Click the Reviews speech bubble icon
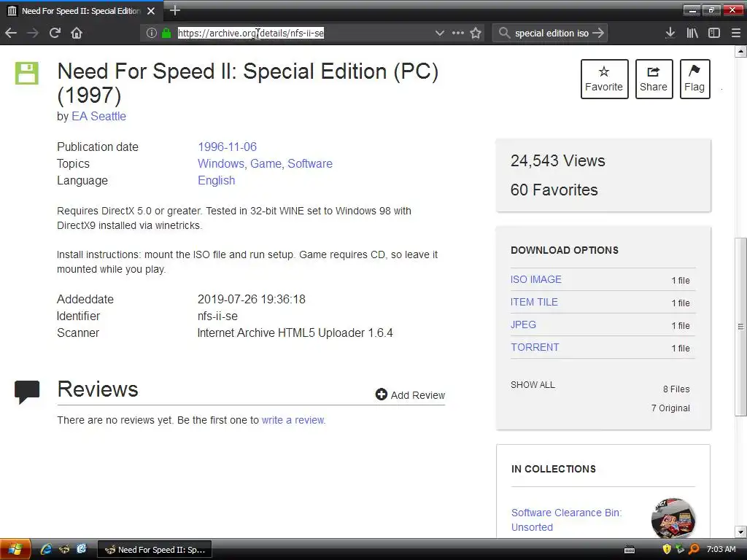Image resolution: width=747 pixels, height=560 pixels. coord(27,392)
